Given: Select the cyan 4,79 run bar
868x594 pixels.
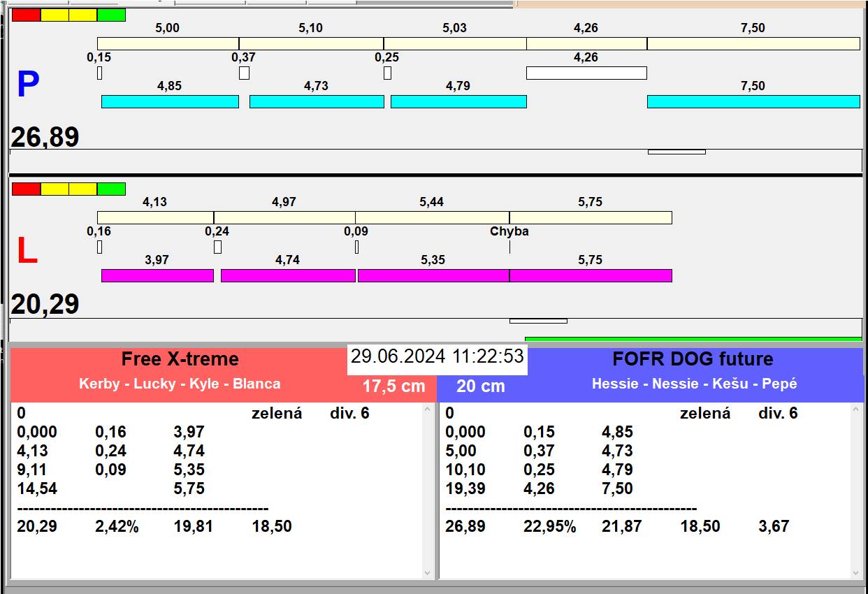Looking at the screenshot, I should point(458,101).
